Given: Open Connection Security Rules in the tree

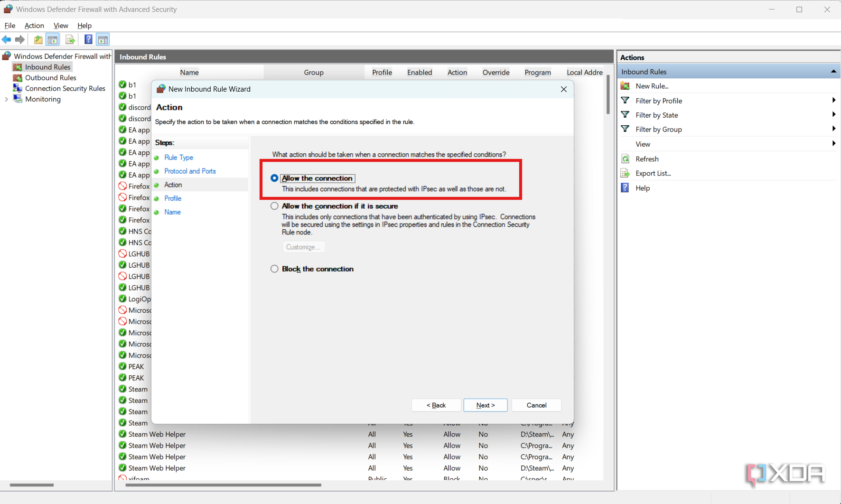Looking at the screenshot, I should point(65,88).
